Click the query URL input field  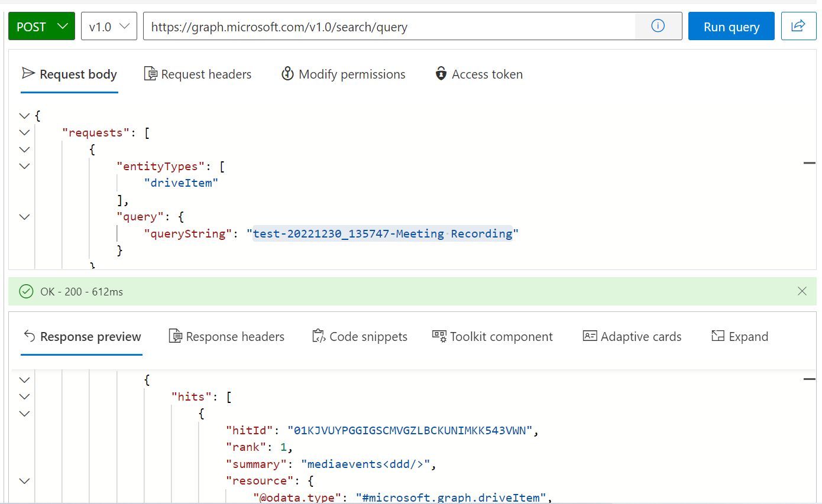[x=389, y=27]
